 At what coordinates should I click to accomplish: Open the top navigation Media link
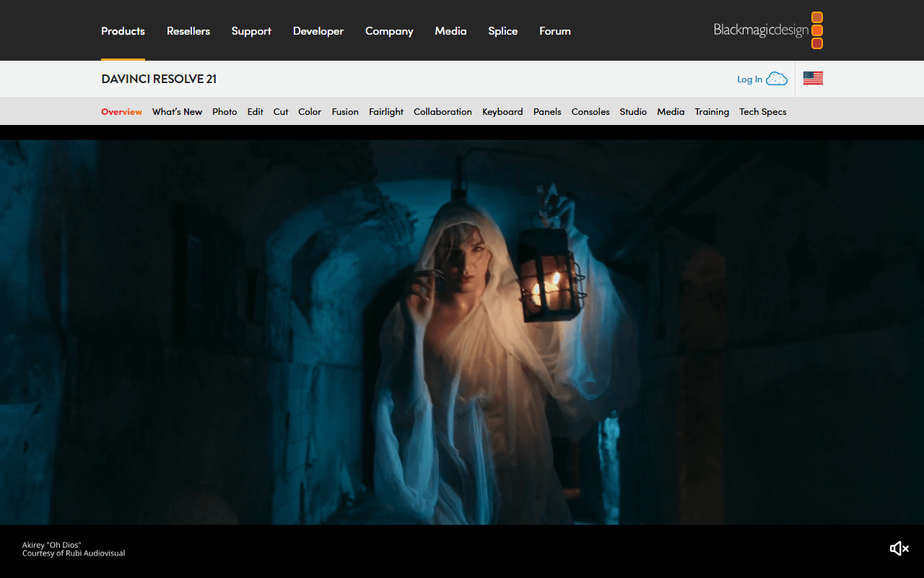pyautogui.click(x=450, y=31)
